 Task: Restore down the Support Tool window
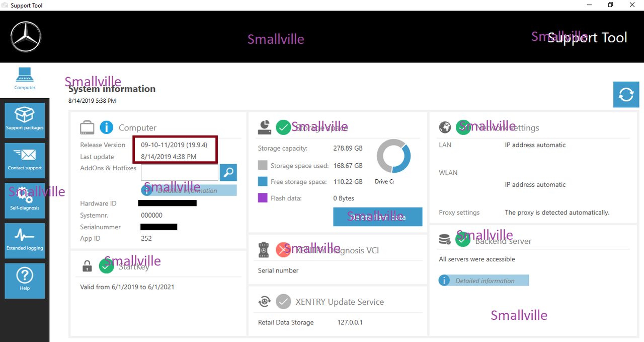coord(610,5)
